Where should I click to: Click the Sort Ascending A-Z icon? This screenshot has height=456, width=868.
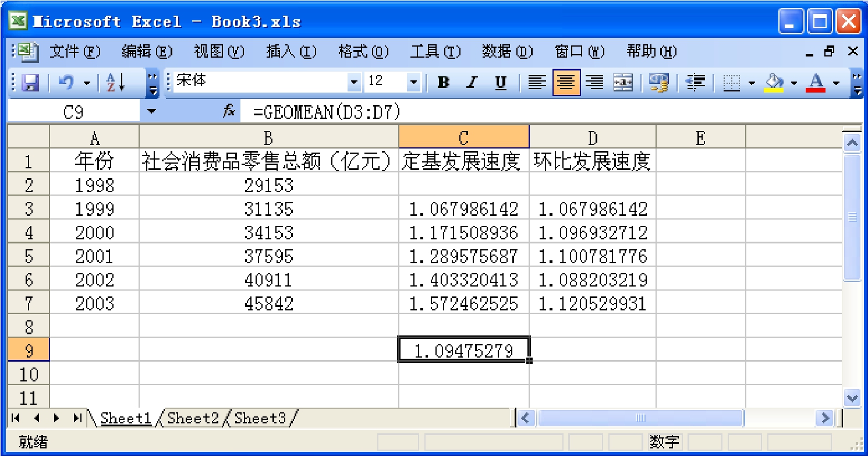pos(115,83)
